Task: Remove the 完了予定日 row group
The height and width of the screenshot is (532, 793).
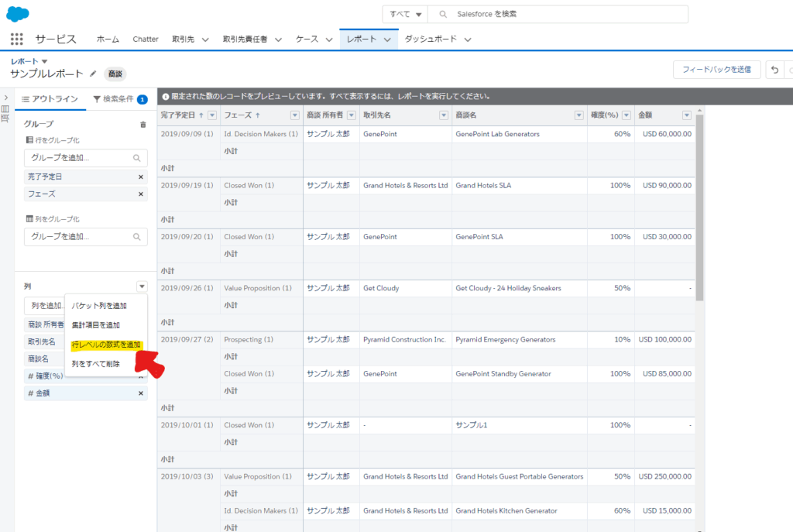Action: point(141,177)
